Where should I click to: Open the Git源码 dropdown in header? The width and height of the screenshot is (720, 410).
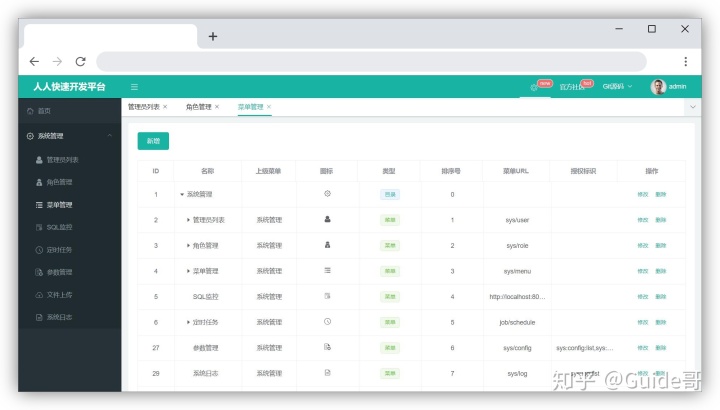click(x=618, y=86)
